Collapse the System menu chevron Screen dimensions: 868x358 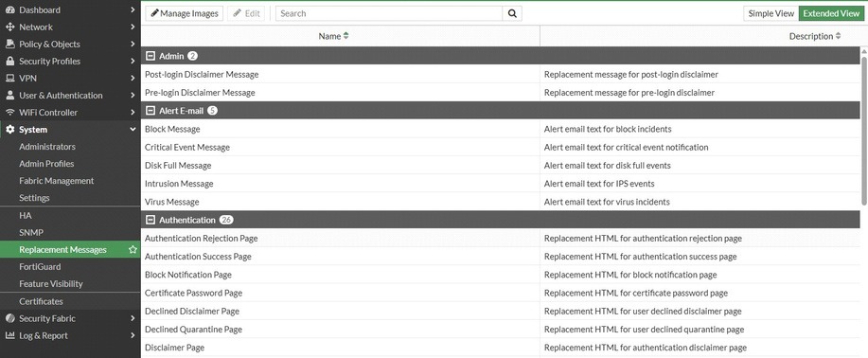click(x=133, y=130)
